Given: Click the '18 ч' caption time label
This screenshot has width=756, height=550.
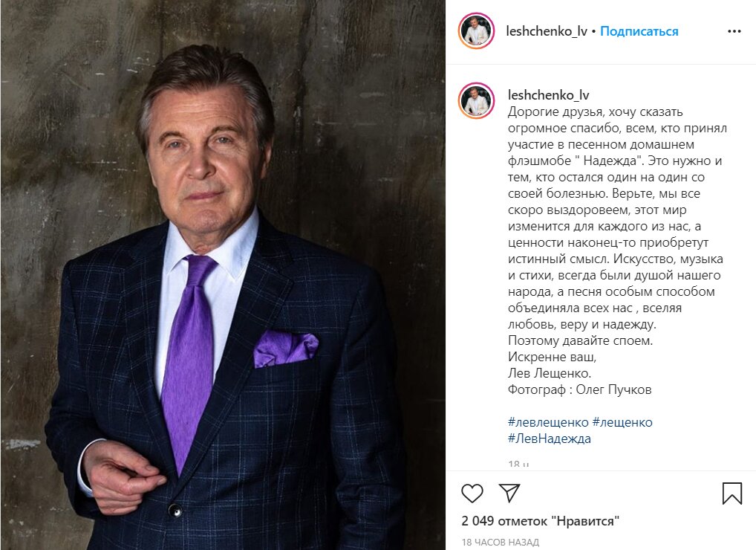Looking at the screenshot, I should tap(518, 465).
